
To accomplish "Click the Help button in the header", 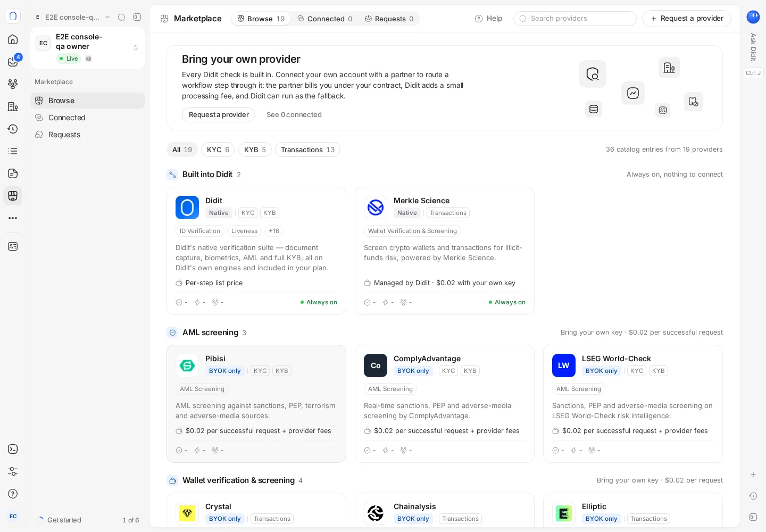I will pos(488,19).
